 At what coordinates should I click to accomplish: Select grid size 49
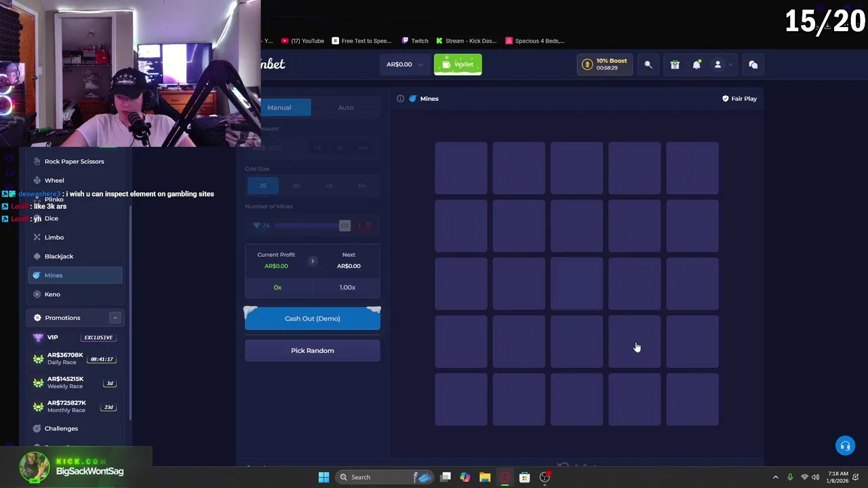329,185
